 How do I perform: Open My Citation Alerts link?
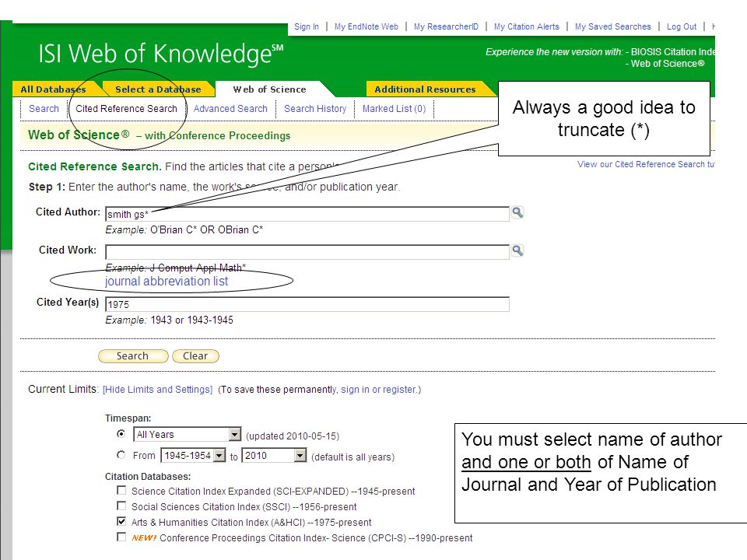[x=527, y=26]
